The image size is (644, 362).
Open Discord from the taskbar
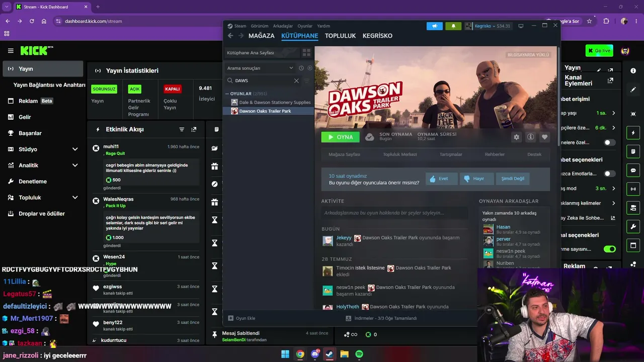click(x=315, y=354)
